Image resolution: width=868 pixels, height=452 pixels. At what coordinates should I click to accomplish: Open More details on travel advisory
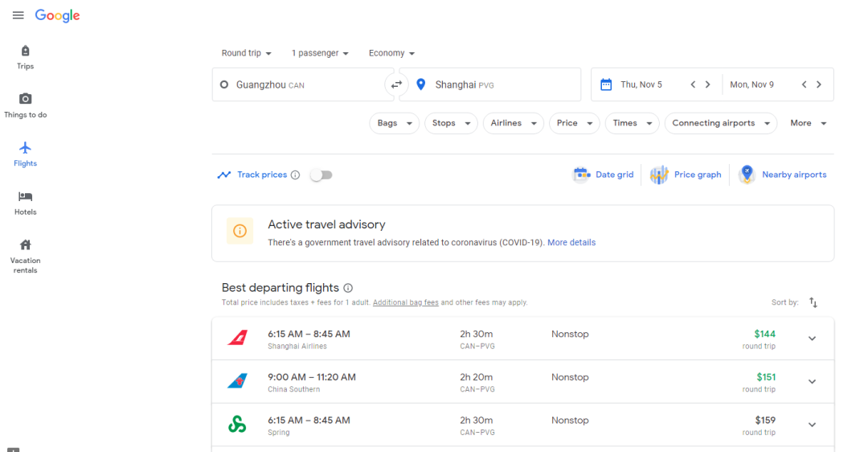(571, 243)
